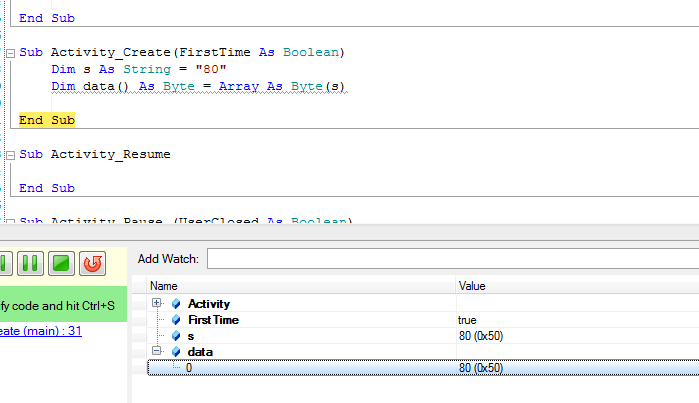Collapse the Activity_Create sub in the editor
This screenshot has height=403, width=699.
pos(10,52)
